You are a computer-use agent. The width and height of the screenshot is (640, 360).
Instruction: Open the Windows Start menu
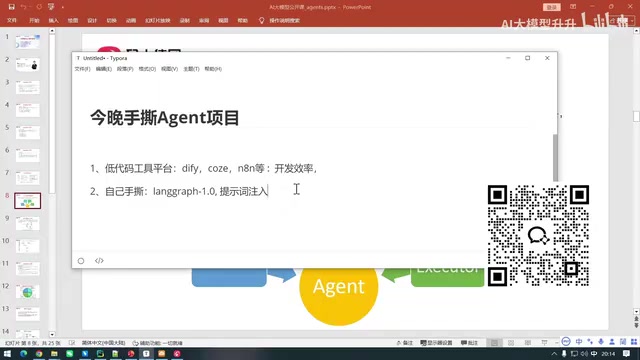[x=7, y=354]
